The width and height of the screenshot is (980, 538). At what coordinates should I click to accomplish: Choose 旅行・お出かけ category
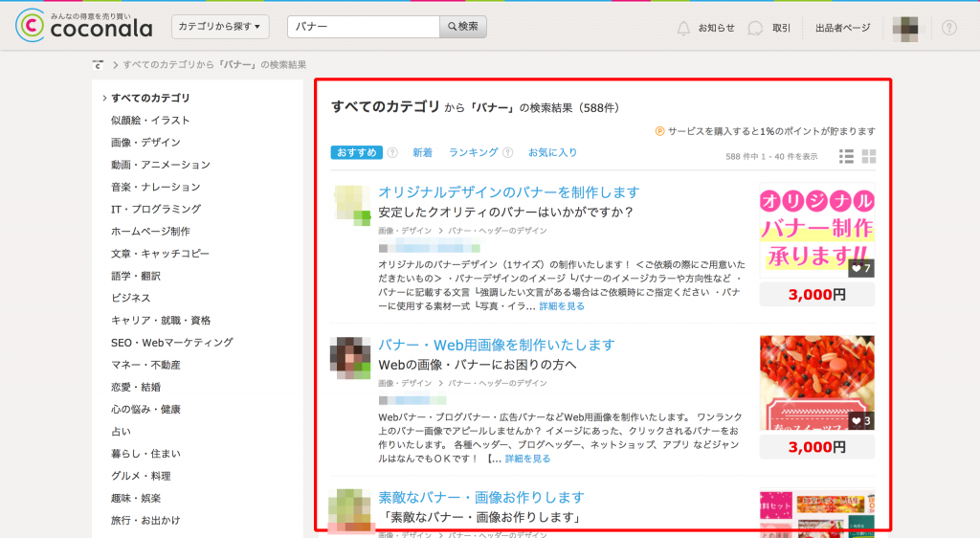tap(145, 521)
